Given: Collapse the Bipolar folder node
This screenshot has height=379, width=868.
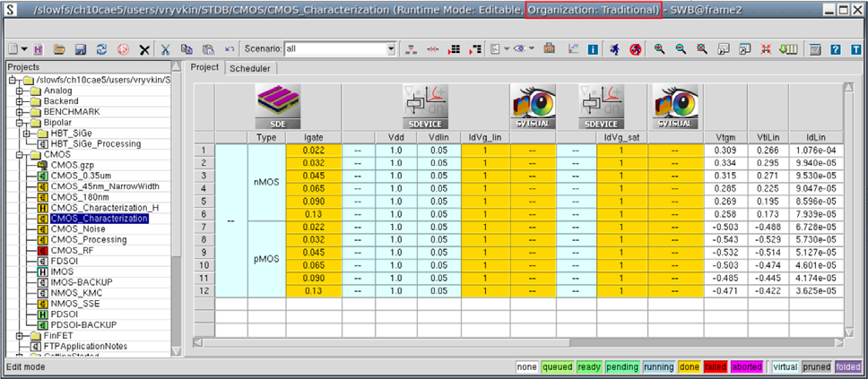Looking at the screenshot, I should pos(18,123).
